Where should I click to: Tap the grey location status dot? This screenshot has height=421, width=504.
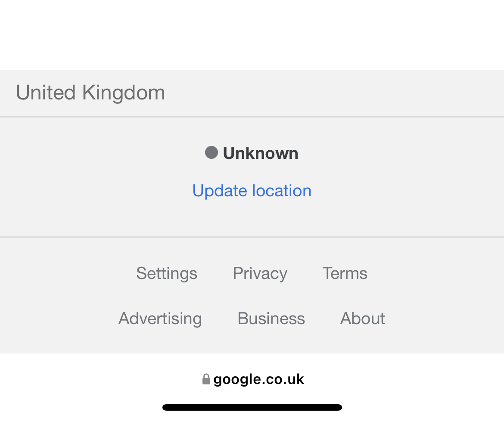pyautogui.click(x=211, y=152)
